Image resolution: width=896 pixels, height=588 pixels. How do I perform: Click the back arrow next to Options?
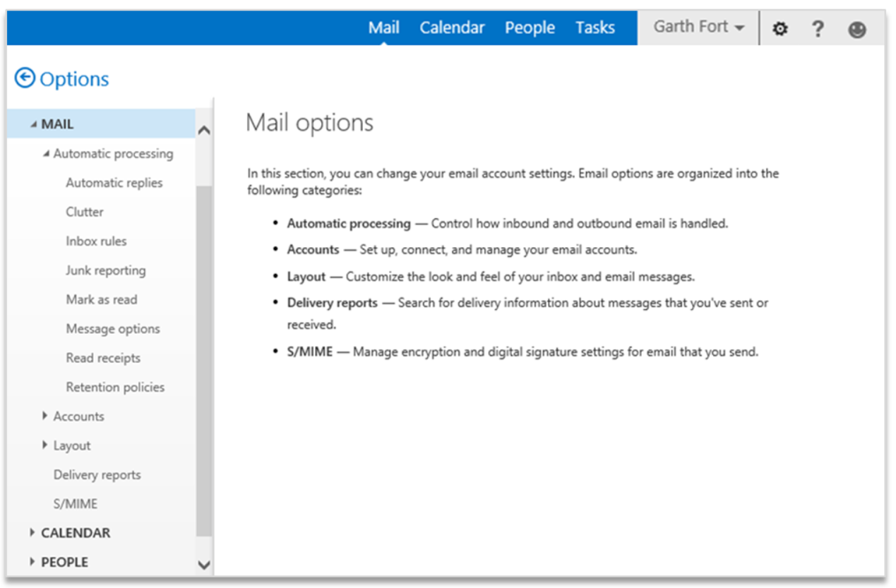(25, 78)
